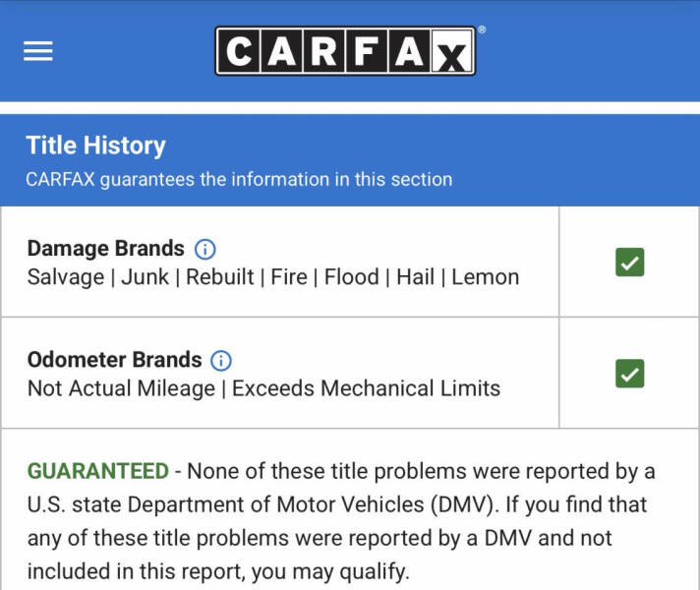Screen dimensions: 700x590
Task: Click the Flood brand text
Action: pyautogui.click(x=352, y=277)
